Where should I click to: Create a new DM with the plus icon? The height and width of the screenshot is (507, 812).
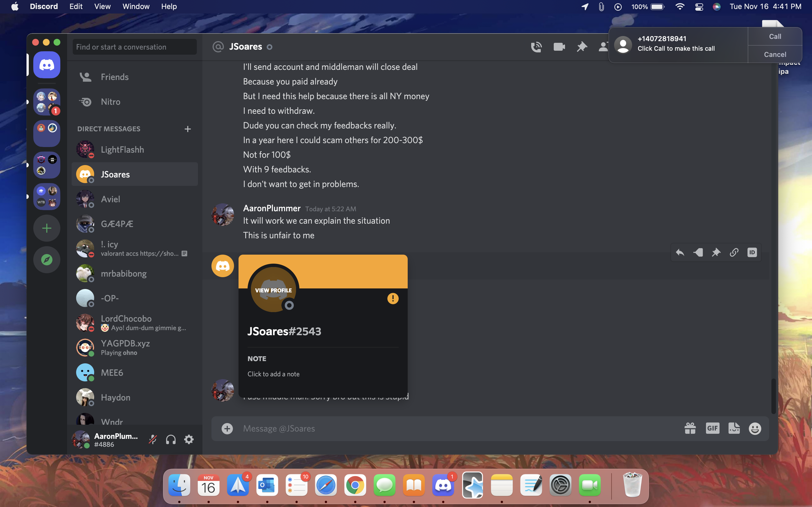tap(187, 129)
